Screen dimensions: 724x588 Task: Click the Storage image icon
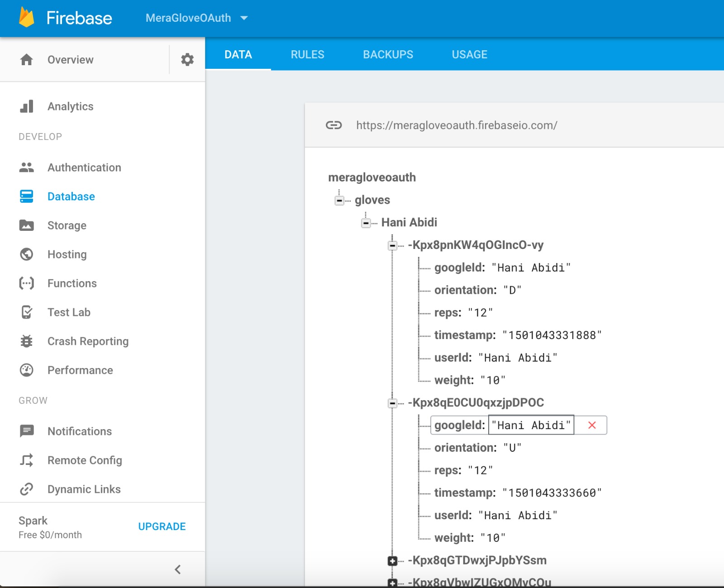[x=27, y=225]
